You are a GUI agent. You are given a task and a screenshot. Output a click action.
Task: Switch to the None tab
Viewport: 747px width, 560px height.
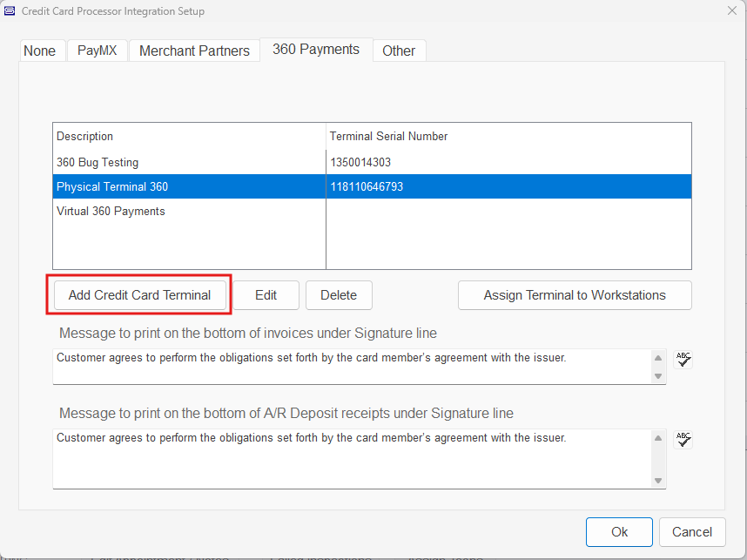[39, 51]
